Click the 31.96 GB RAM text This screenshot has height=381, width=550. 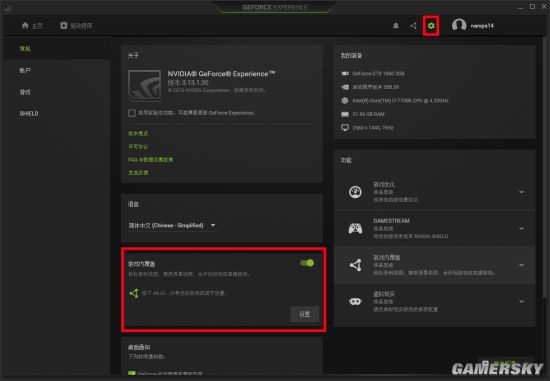point(368,114)
